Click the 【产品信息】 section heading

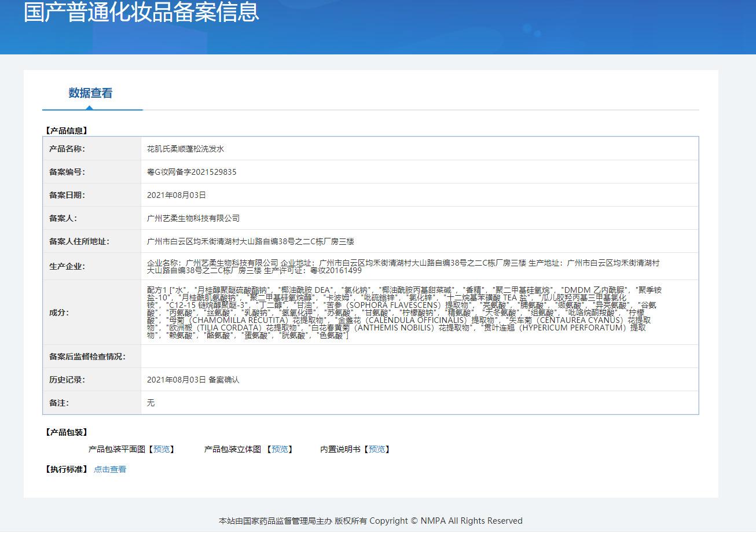tap(67, 131)
